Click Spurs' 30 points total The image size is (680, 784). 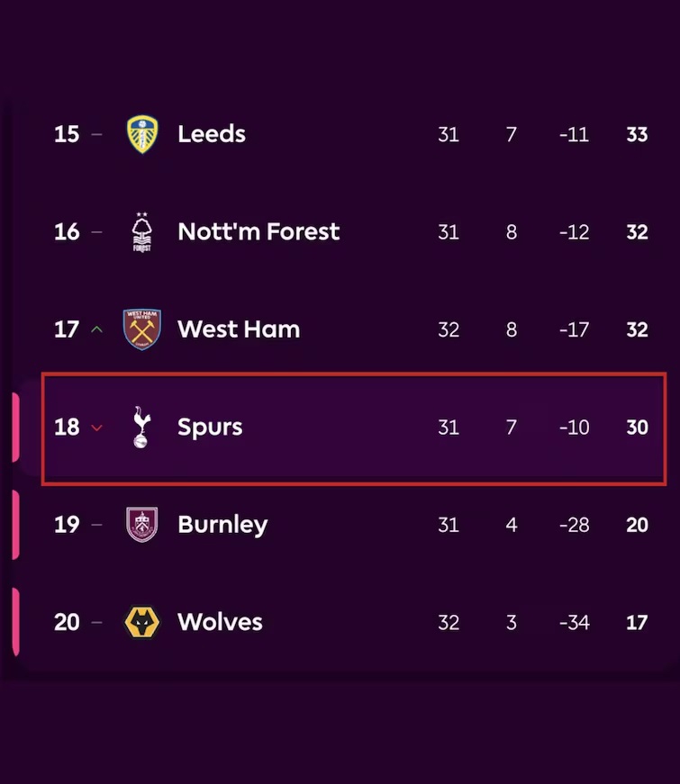637,427
